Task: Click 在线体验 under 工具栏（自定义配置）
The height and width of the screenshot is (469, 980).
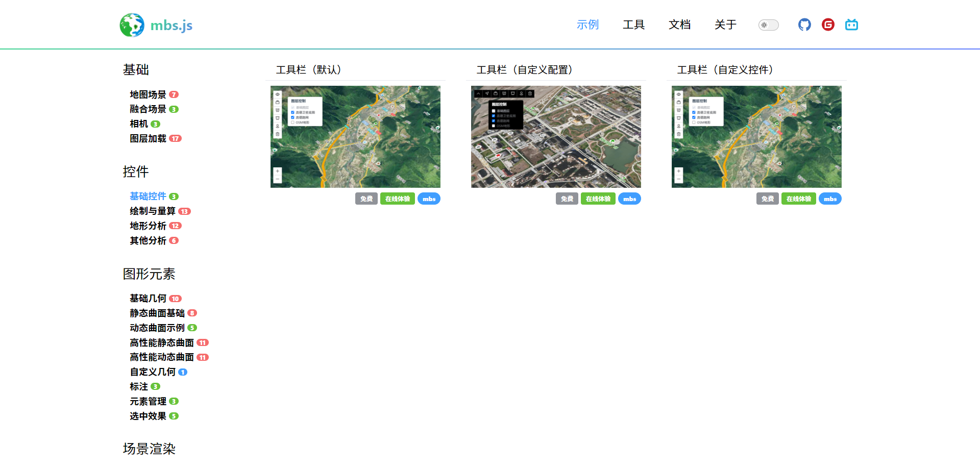Action: (598, 199)
